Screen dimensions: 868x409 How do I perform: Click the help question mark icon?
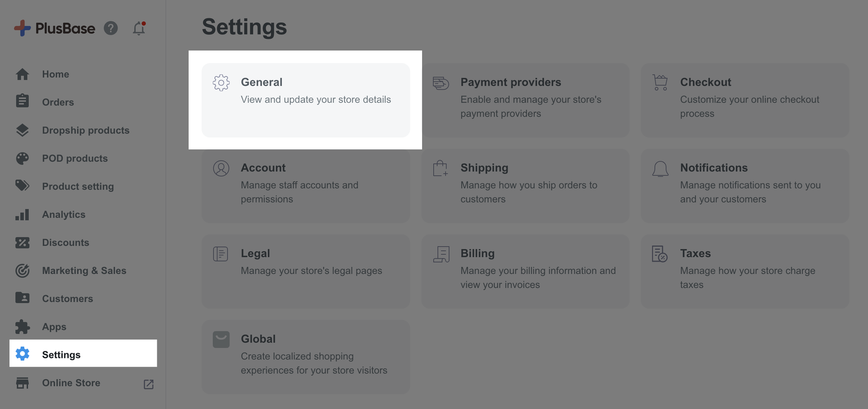[x=111, y=28]
